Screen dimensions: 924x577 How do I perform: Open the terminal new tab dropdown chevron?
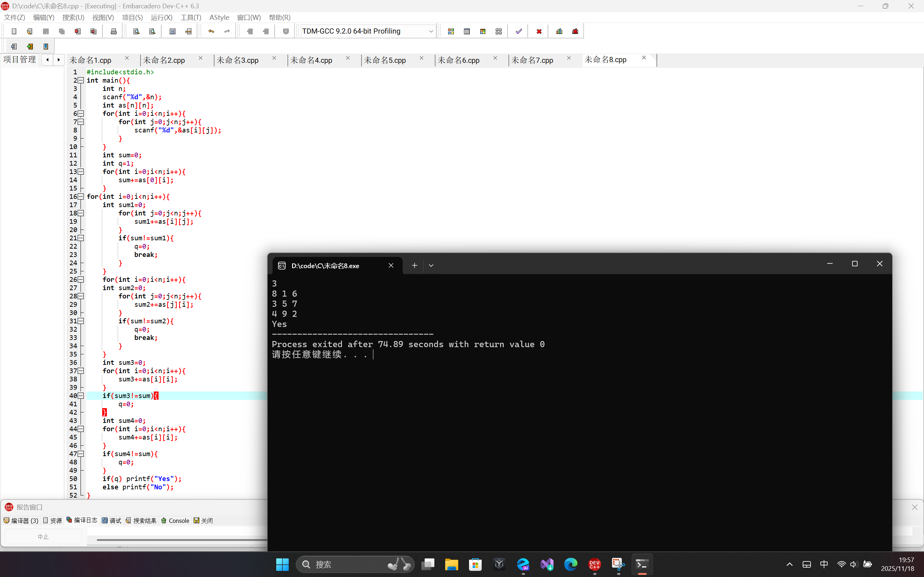tap(431, 266)
